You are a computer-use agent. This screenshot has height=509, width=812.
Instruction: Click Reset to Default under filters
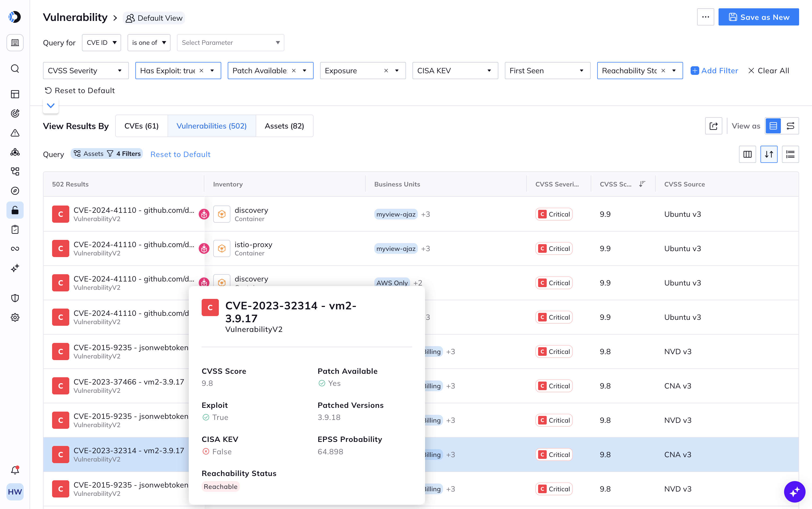click(x=80, y=90)
